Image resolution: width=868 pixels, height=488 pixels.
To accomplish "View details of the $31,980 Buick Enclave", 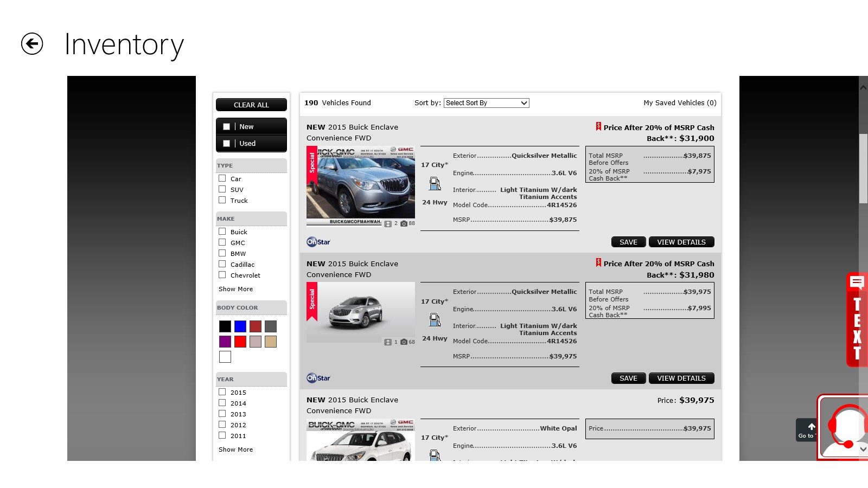I will point(681,378).
